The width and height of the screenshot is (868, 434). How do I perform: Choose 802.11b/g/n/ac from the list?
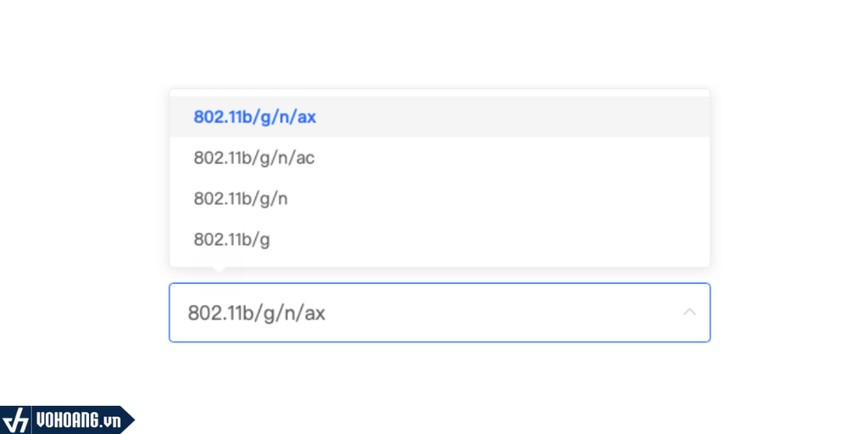click(254, 158)
